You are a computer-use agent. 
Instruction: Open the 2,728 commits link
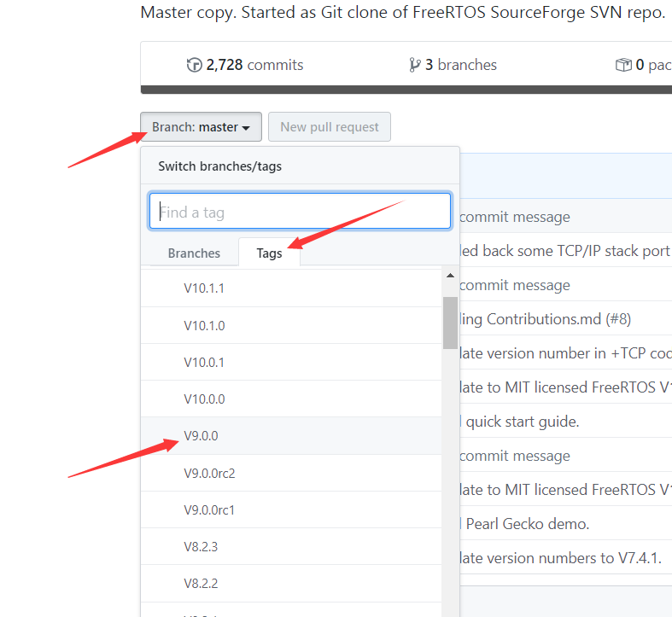point(254,65)
